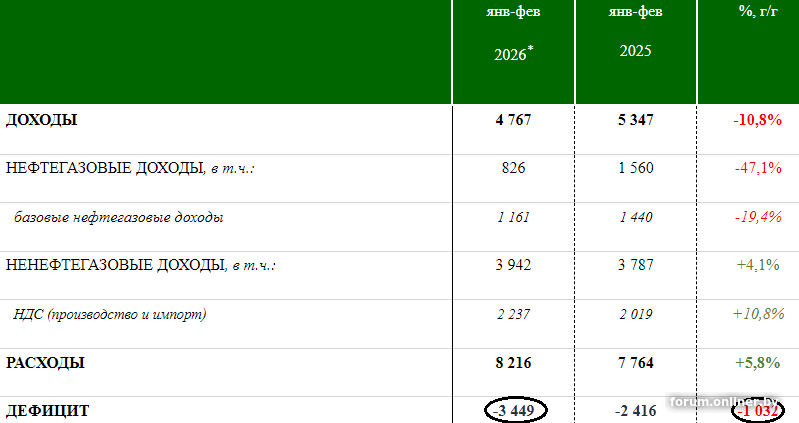This screenshot has height=423, width=799.
Task: Select the 1 560 oil-gas value
Action: pyautogui.click(x=635, y=168)
